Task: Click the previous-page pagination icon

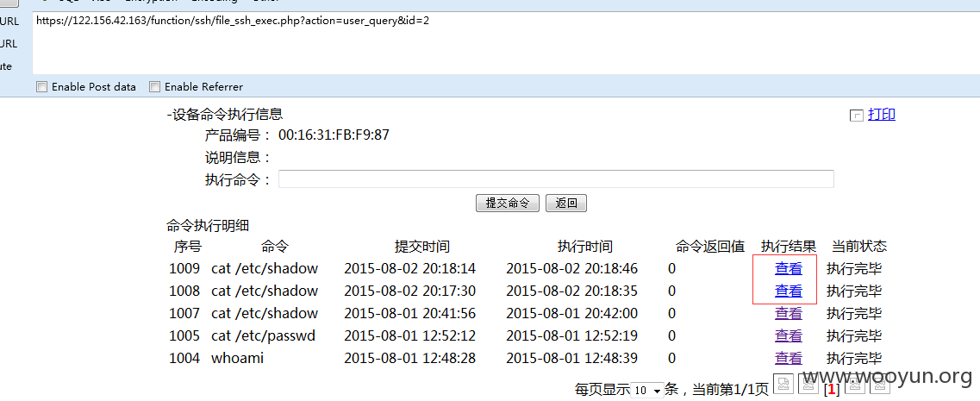Action: point(808,388)
